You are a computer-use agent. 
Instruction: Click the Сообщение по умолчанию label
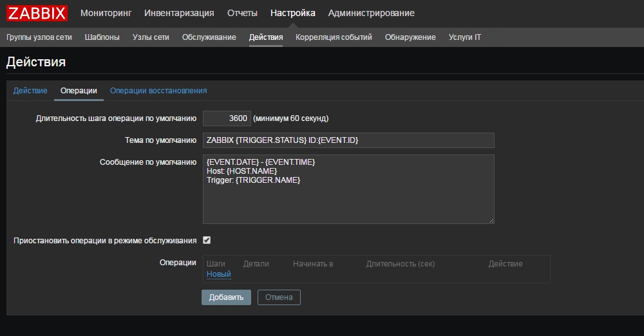(148, 162)
